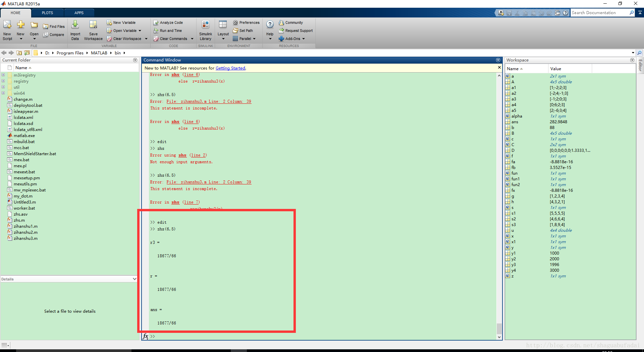Go up one folder level
Screen dimensions: 644x352
click(19, 53)
